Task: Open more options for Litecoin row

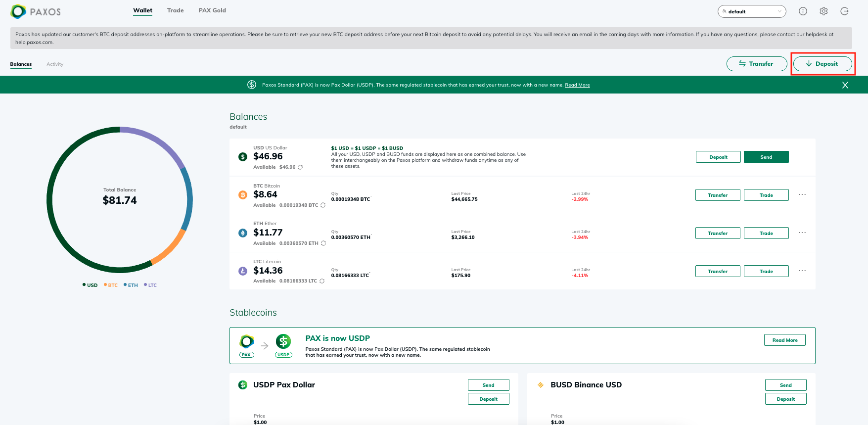Action: coord(802,271)
